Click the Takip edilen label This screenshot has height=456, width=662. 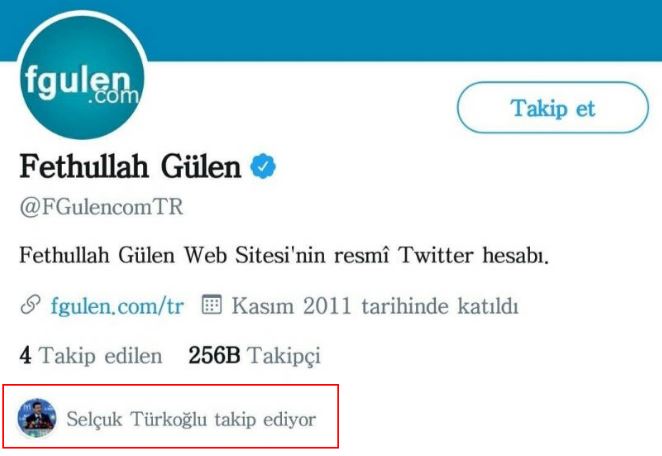coord(100,356)
